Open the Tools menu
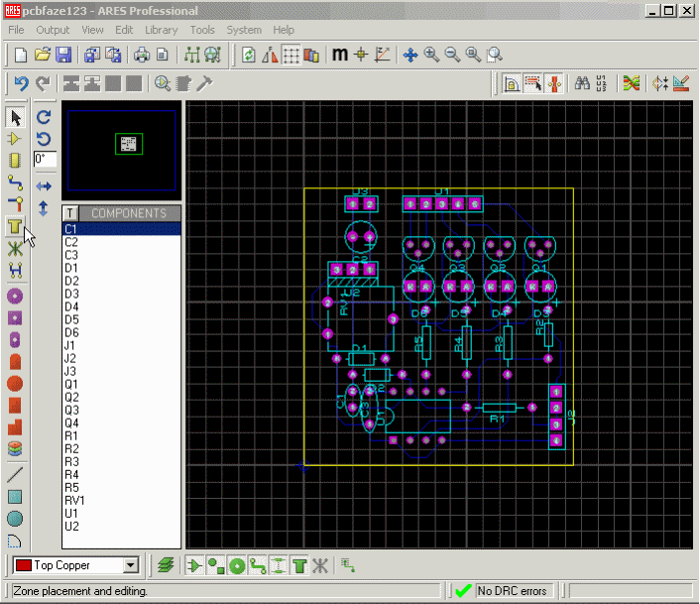This screenshot has height=604, width=700. tap(202, 30)
